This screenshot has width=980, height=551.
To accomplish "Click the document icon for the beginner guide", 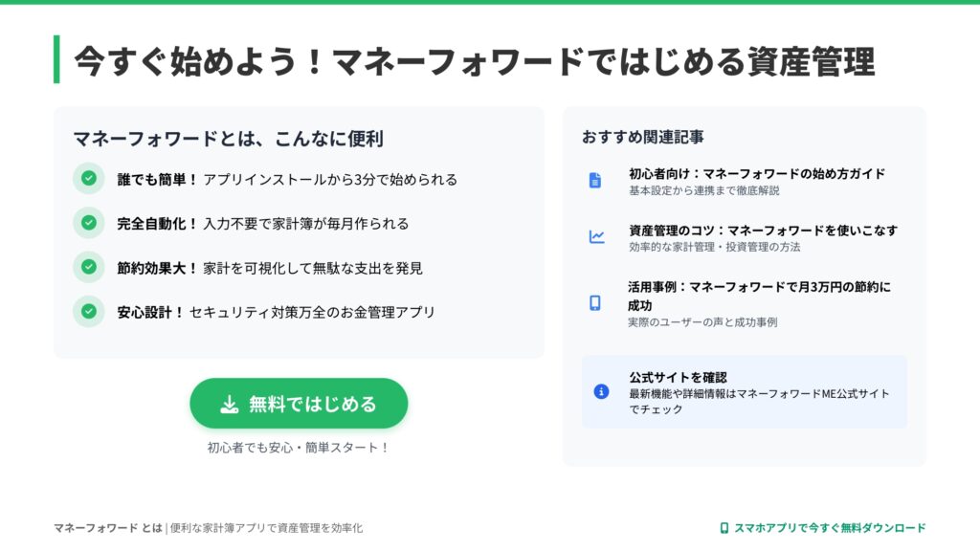I will coord(595,180).
